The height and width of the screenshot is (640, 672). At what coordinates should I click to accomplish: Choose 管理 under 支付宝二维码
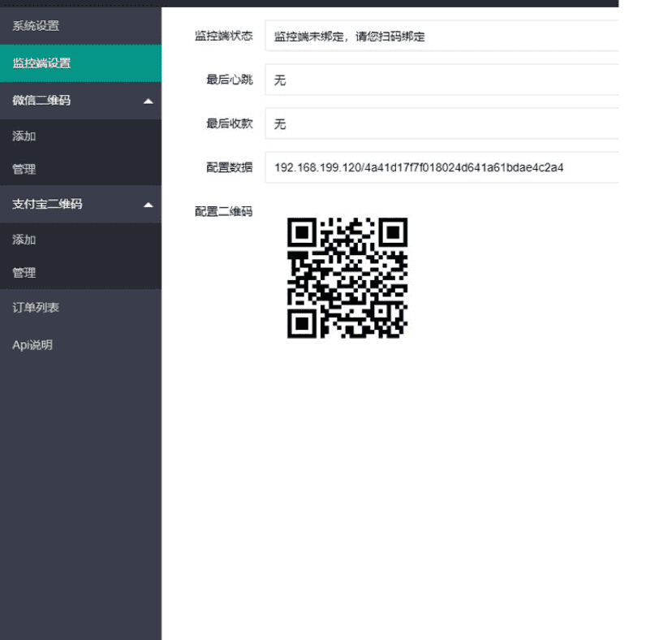point(80,272)
